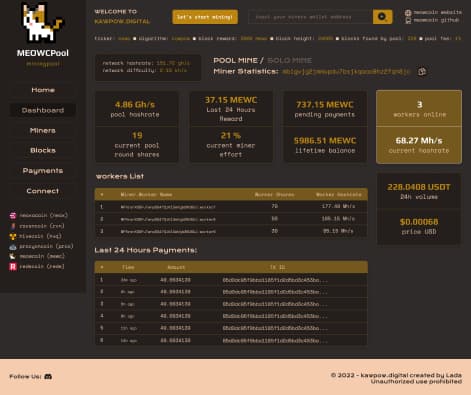Screen dimensions: 471x395
Task: Open the Blocks page
Action: coord(43,150)
